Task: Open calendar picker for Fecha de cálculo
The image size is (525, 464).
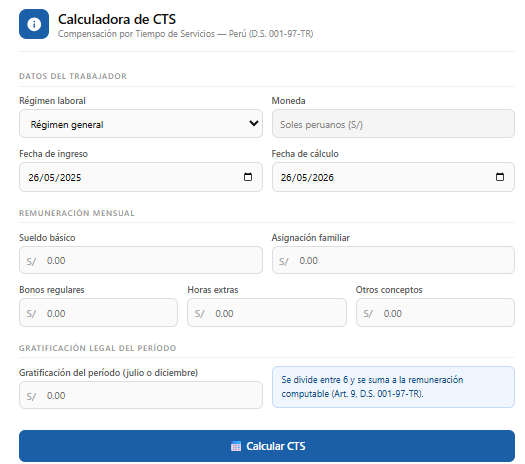Action: [500, 177]
